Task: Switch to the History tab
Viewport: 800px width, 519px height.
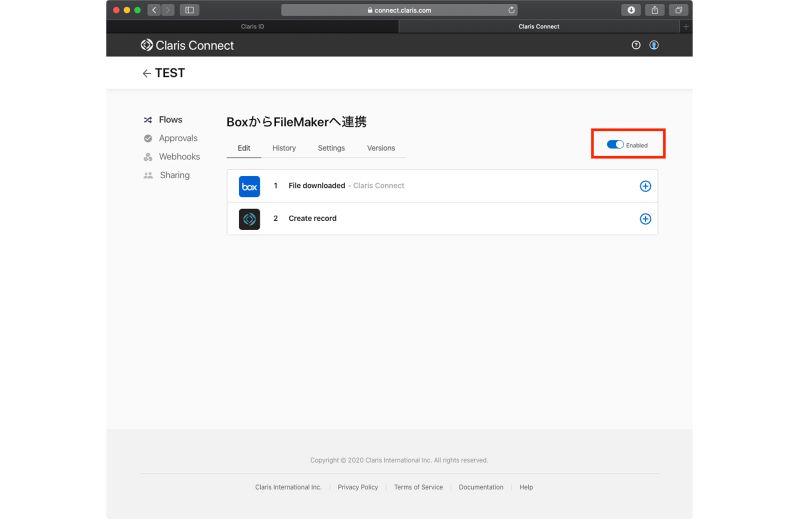Action: coord(284,148)
